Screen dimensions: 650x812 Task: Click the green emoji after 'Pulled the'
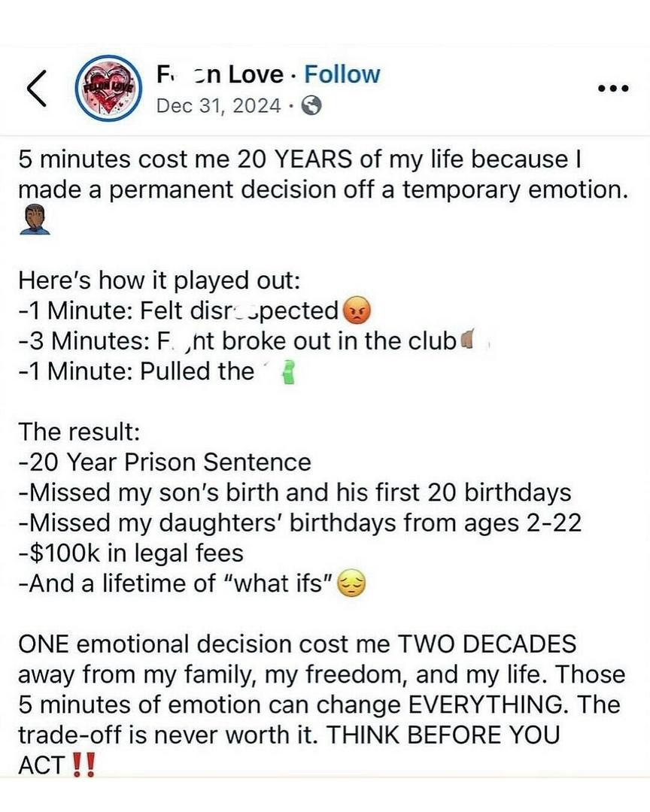pyautogui.click(x=286, y=372)
